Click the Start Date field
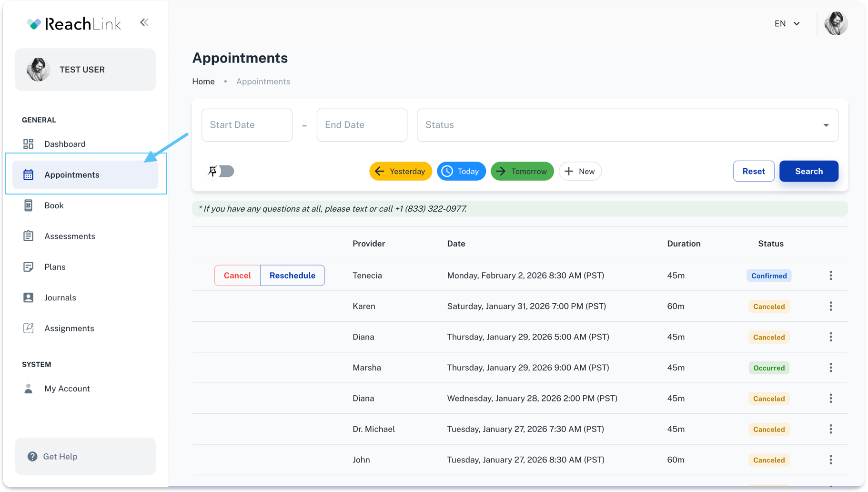The height and width of the screenshot is (492, 868). 247,125
